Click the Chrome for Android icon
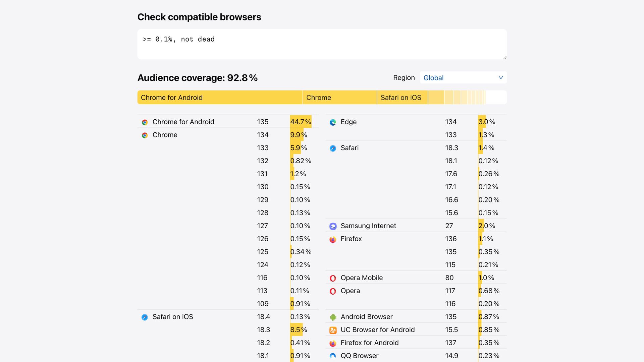The height and width of the screenshot is (362, 644). [x=145, y=122]
